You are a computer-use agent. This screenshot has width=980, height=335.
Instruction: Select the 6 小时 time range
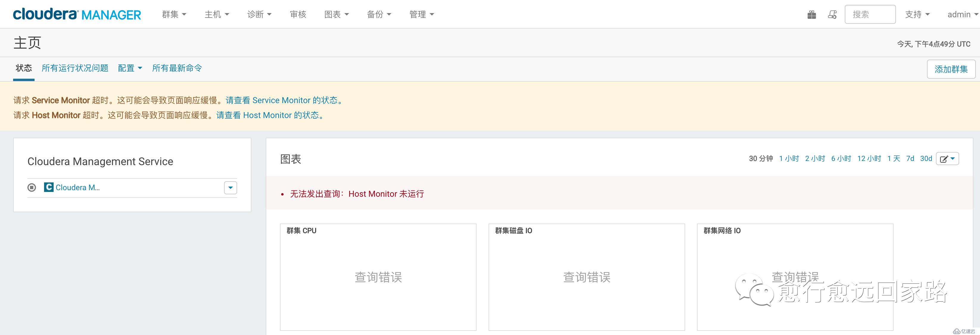841,158
